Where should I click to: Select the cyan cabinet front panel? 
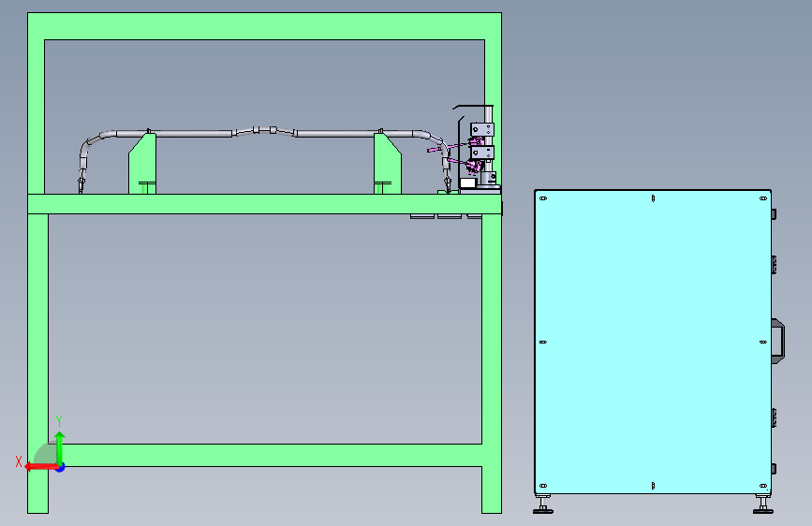pos(653,342)
